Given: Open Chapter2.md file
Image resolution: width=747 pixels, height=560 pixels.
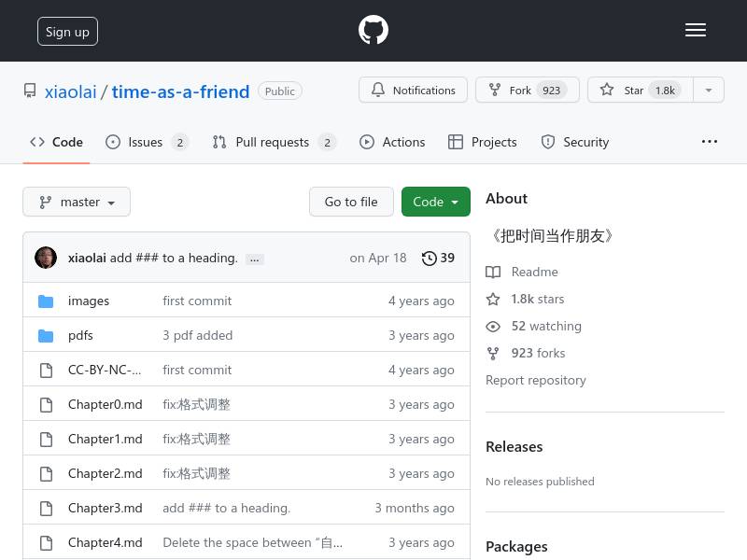Looking at the screenshot, I should (106, 474).
